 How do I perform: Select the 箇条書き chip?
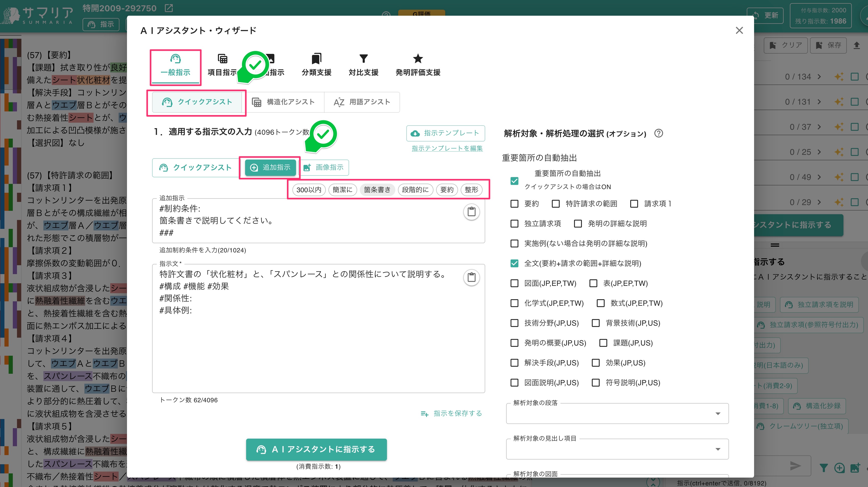(377, 190)
